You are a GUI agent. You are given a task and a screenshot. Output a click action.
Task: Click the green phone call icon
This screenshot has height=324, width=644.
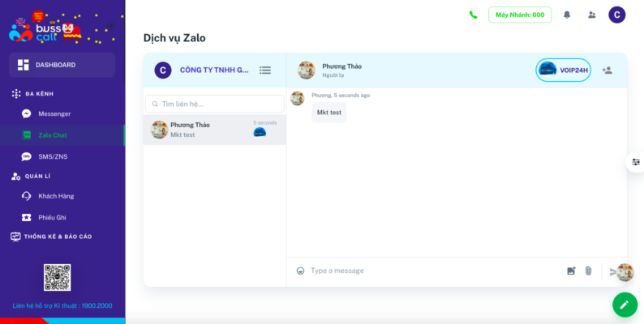473,15
